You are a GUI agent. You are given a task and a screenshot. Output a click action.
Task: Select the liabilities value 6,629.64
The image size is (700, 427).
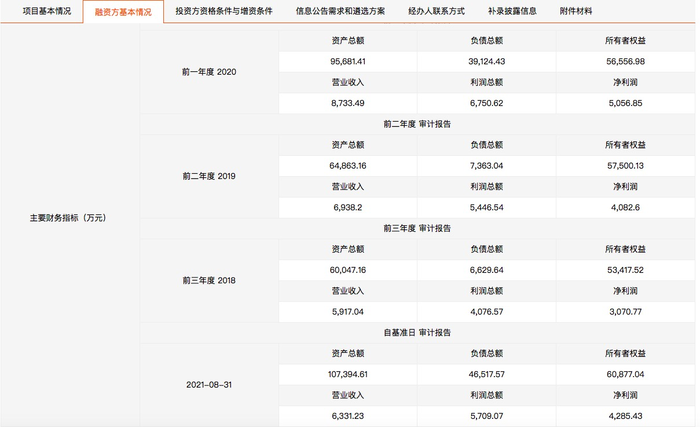pyautogui.click(x=487, y=270)
